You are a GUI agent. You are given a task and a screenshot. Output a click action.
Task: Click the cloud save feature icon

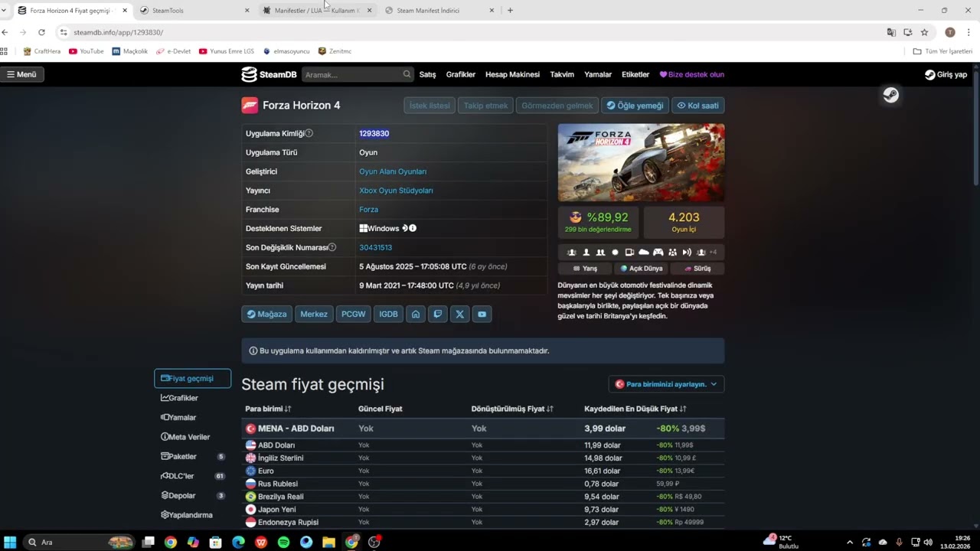click(644, 252)
